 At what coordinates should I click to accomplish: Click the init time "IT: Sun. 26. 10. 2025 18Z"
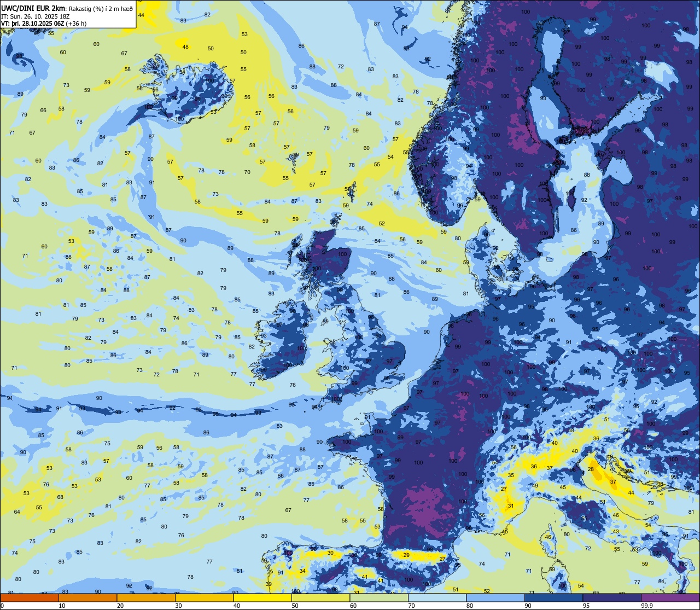[36, 16]
